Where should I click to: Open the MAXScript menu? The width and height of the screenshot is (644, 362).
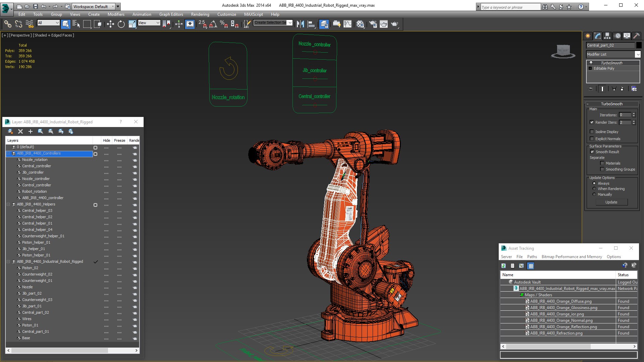coord(254,14)
